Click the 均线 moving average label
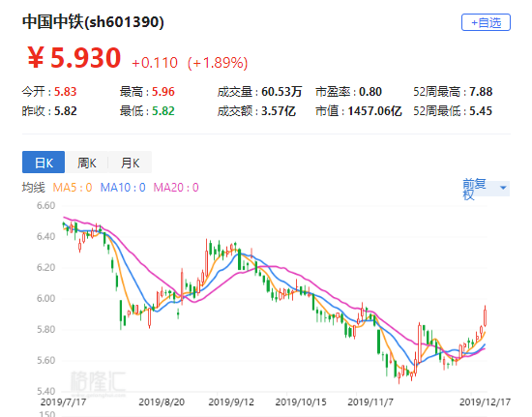Image resolution: width=532 pixels, height=417 pixels. 33,188
